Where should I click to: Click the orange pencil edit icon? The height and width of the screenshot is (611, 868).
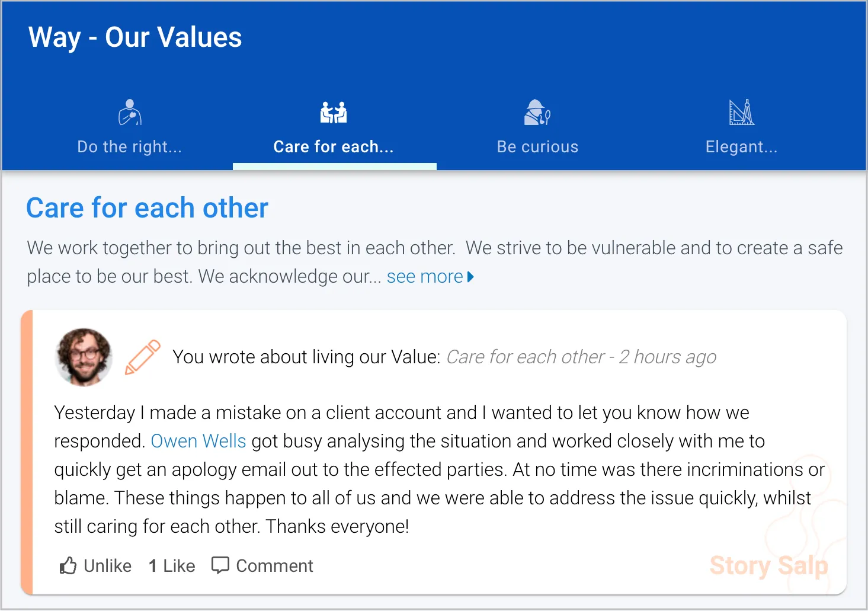coord(143,357)
